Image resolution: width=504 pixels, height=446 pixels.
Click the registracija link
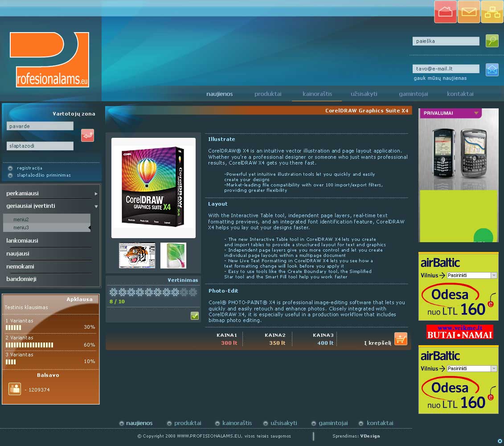[29, 168]
